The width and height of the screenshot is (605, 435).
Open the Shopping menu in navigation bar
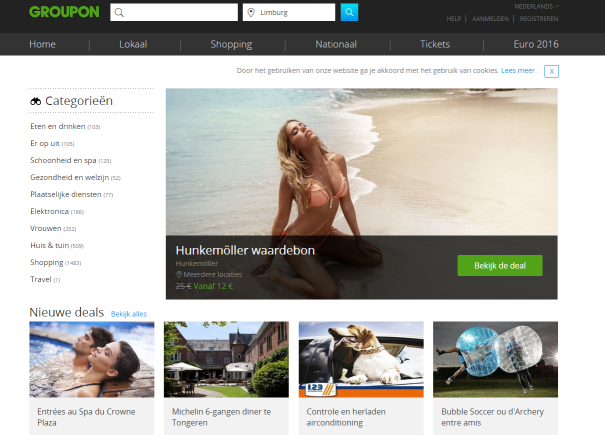pyautogui.click(x=231, y=44)
